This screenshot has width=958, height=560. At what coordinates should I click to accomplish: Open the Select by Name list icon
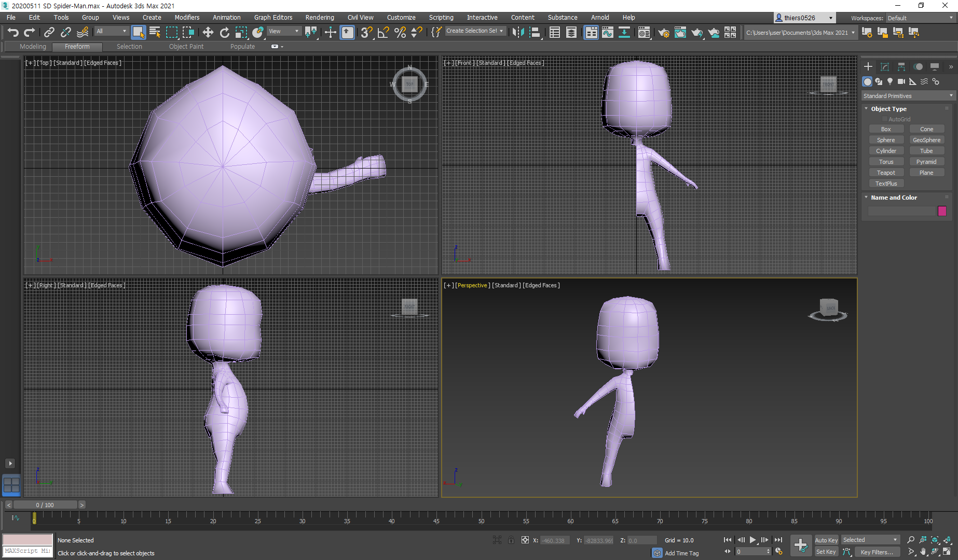[x=155, y=33]
